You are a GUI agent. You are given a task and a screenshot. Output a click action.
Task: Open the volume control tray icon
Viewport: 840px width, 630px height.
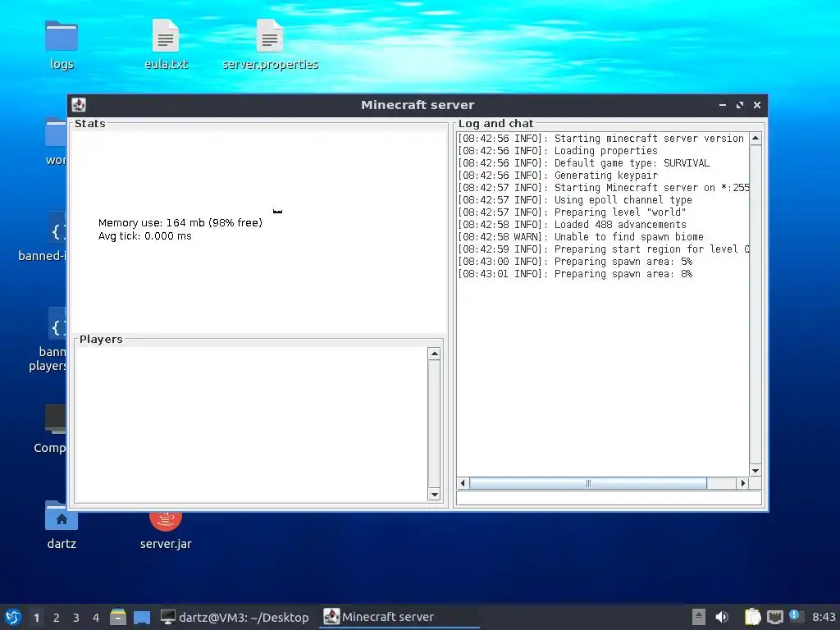[x=722, y=617]
